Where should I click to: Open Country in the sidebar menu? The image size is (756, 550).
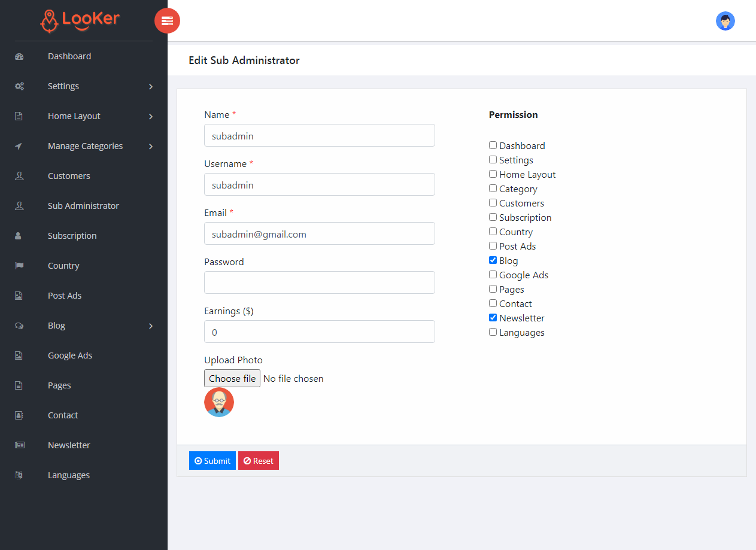(x=63, y=266)
